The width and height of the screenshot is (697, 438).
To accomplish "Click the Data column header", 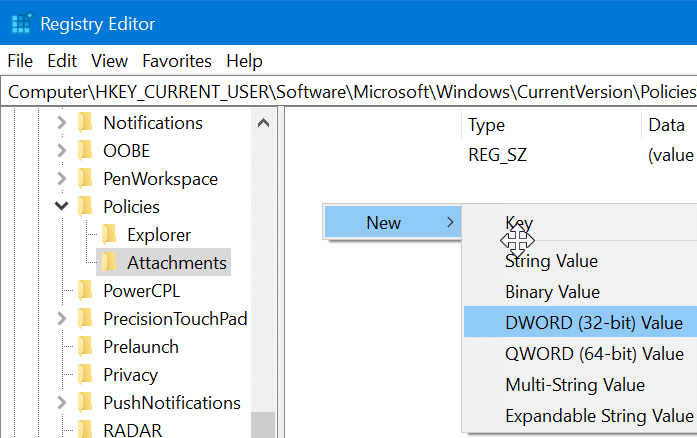I will 669,125.
